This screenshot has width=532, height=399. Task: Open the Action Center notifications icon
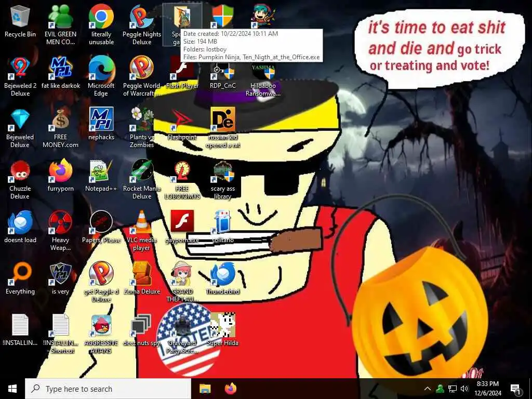515,389
